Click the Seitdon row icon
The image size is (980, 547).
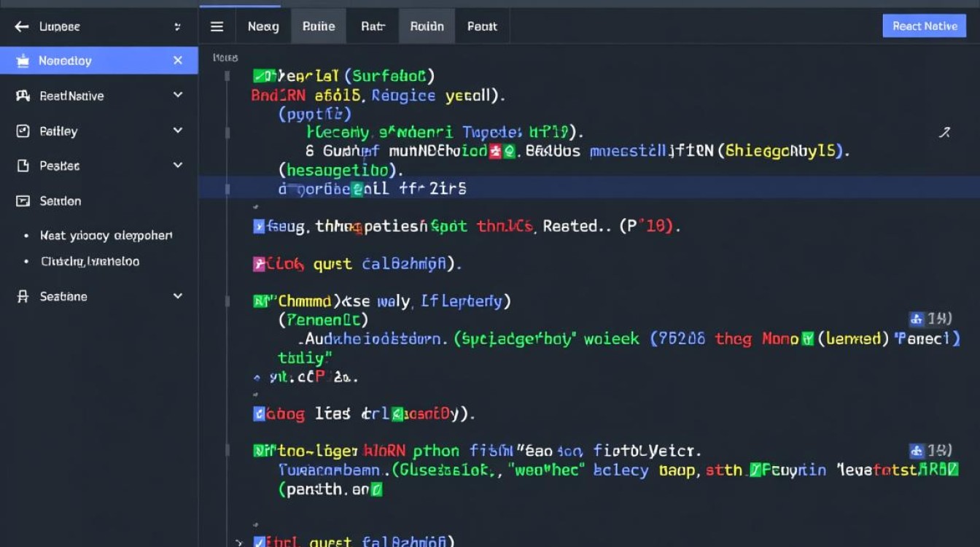[x=23, y=201]
